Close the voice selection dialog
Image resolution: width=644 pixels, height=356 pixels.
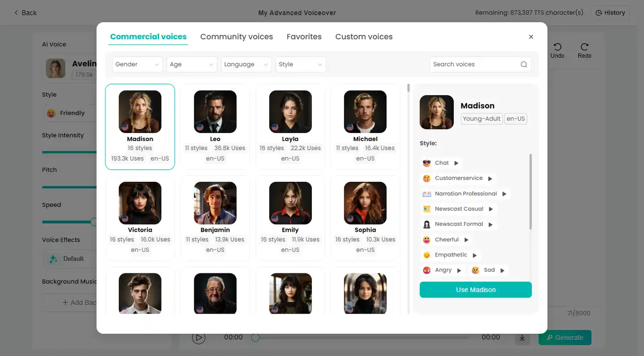(x=531, y=37)
